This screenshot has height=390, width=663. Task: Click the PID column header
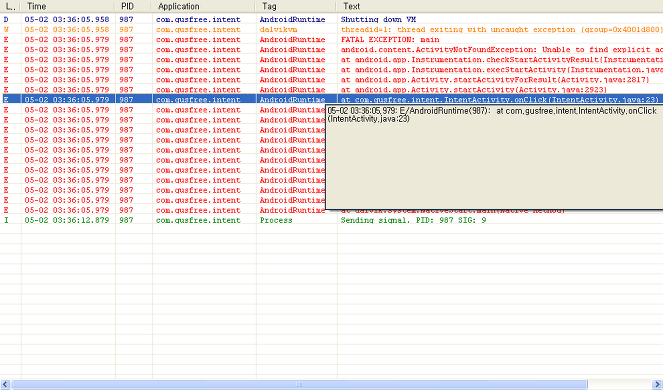point(133,6)
